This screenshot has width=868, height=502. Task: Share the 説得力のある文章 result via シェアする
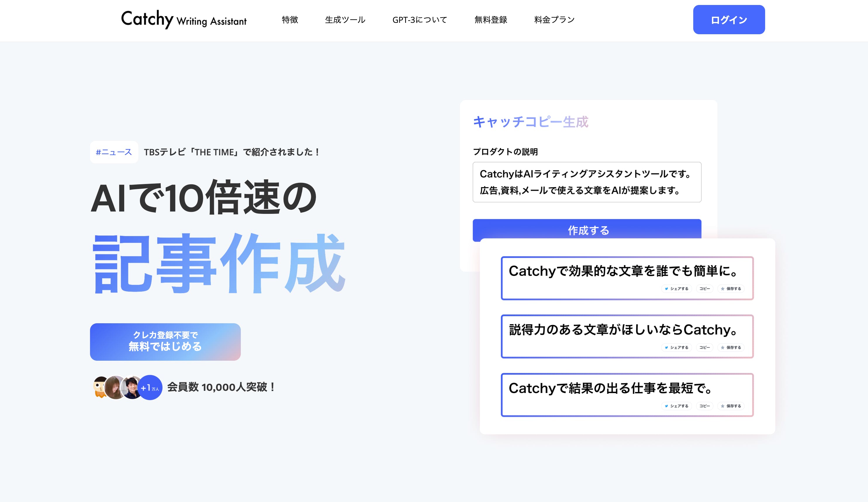click(x=677, y=347)
